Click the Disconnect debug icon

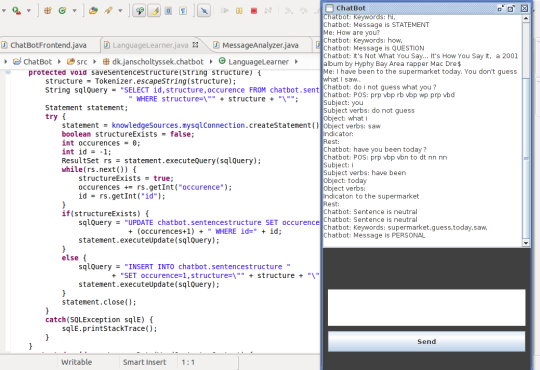pos(268,11)
